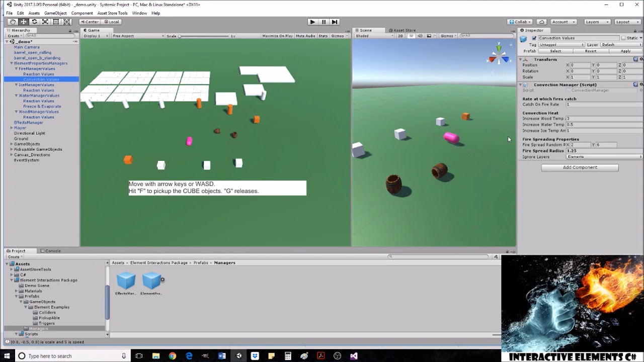Select the EffectsMan prefab asset
This screenshot has height=362, width=644.
point(126,283)
